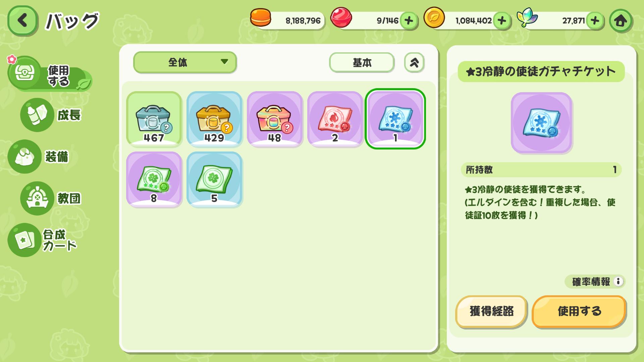Image resolution: width=644 pixels, height=362 pixels.
Task: Open the 教団 bag category
Action: [52, 198]
